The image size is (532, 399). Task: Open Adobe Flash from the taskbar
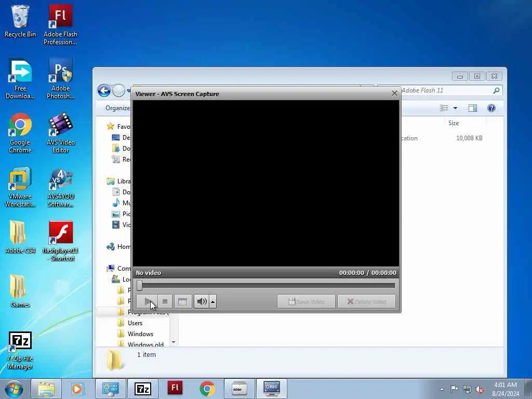pos(175,389)
